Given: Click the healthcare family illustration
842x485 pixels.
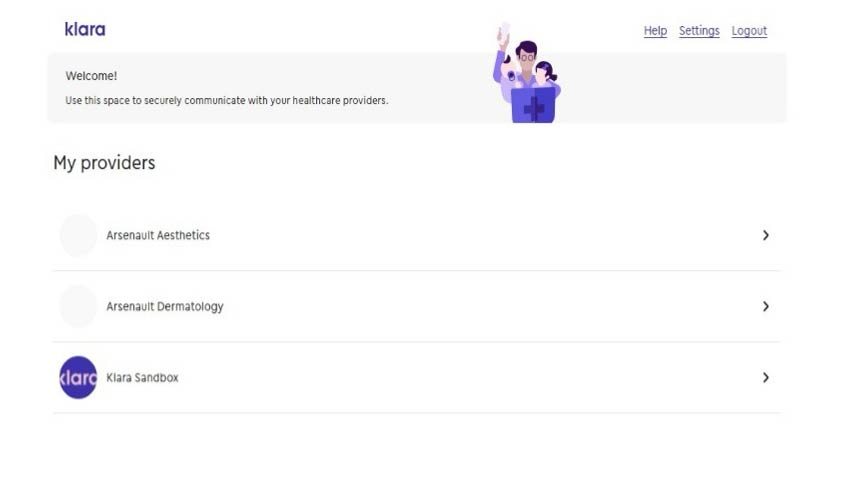Looking at the screenshot, I should click(x=527, y=73).
